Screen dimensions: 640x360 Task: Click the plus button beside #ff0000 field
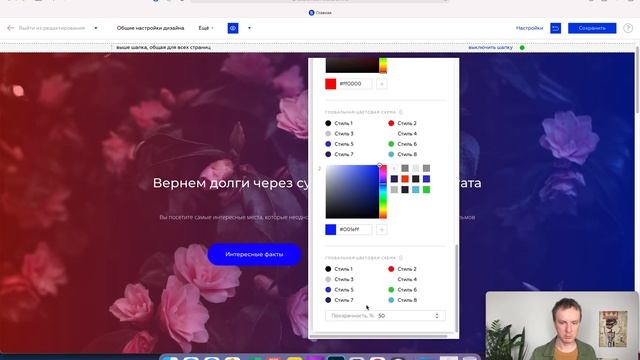pos(382,84)
